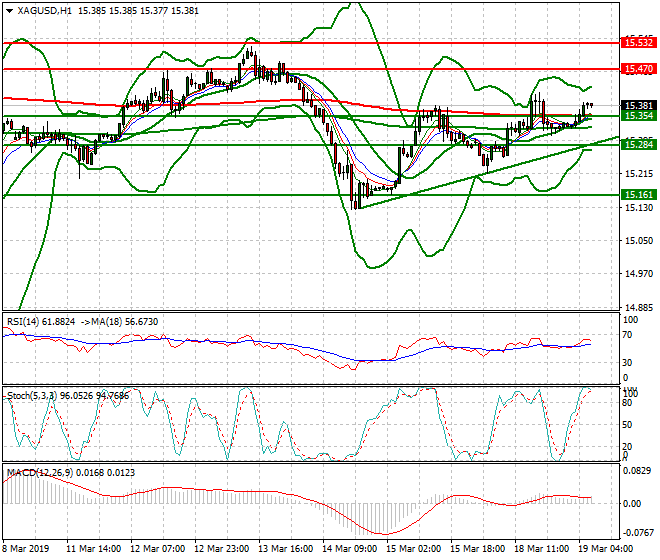Click the triangle arrow beside XAGUSD,H1
660x560 pixels.
point(8,10)
